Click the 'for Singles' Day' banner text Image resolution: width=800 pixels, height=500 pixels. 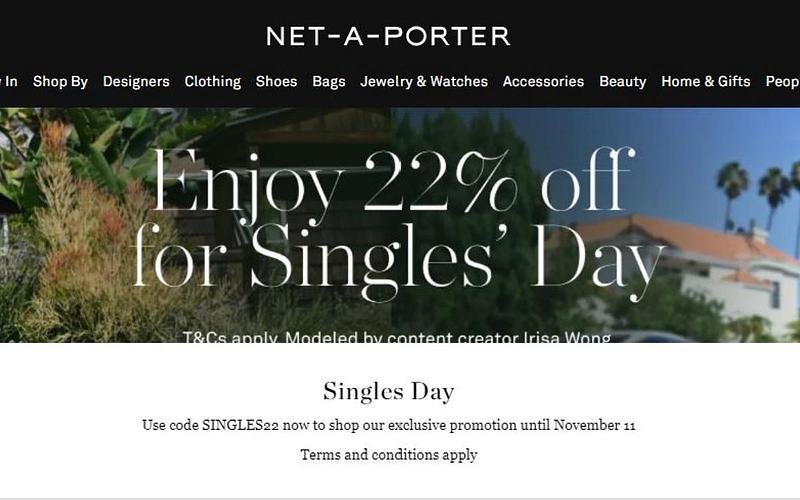pos(398,258)
